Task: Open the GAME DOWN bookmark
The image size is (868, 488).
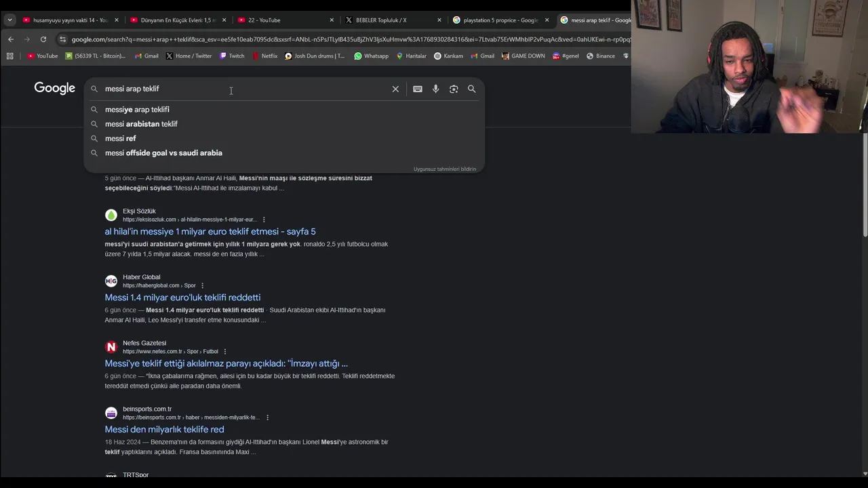Action: pos(524,56)
